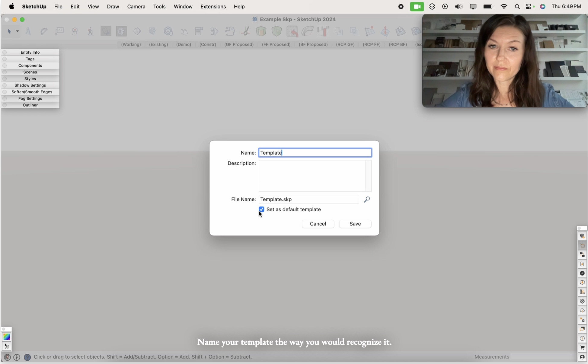Toggle the Outliner tray
Viewport: 588px width, 364px height.
(30, 105)
